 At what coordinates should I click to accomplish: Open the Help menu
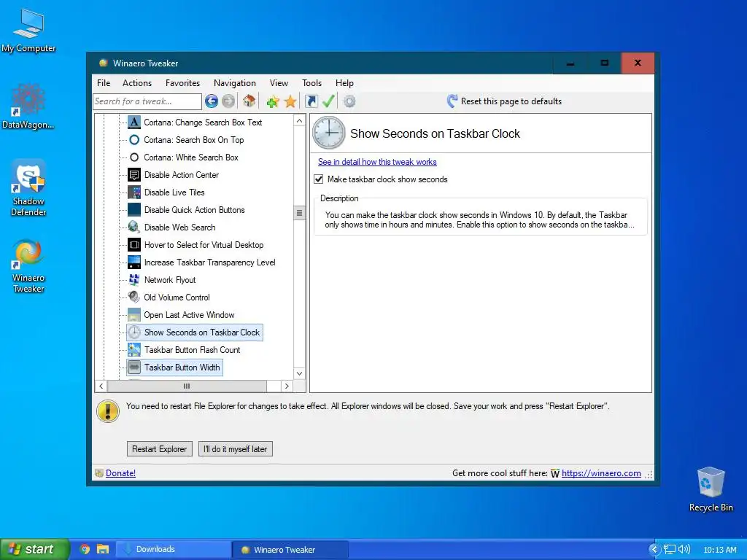click(x=344, y=83)
